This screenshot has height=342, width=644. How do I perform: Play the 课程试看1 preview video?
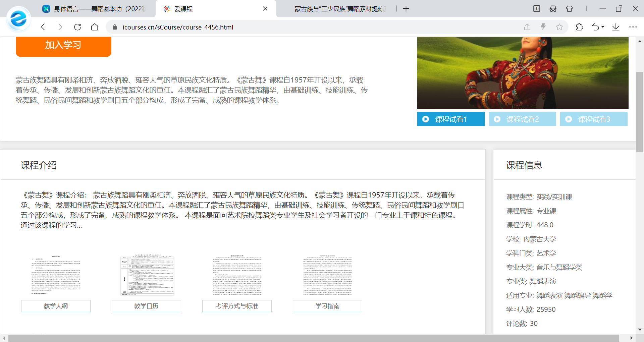pos(450,119)
